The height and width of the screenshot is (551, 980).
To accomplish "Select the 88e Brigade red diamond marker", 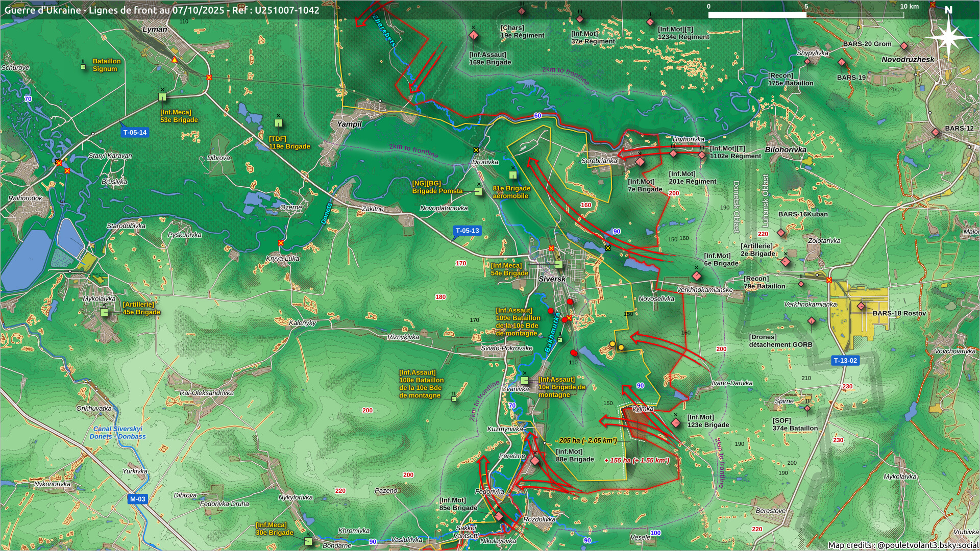I will 535,461.
